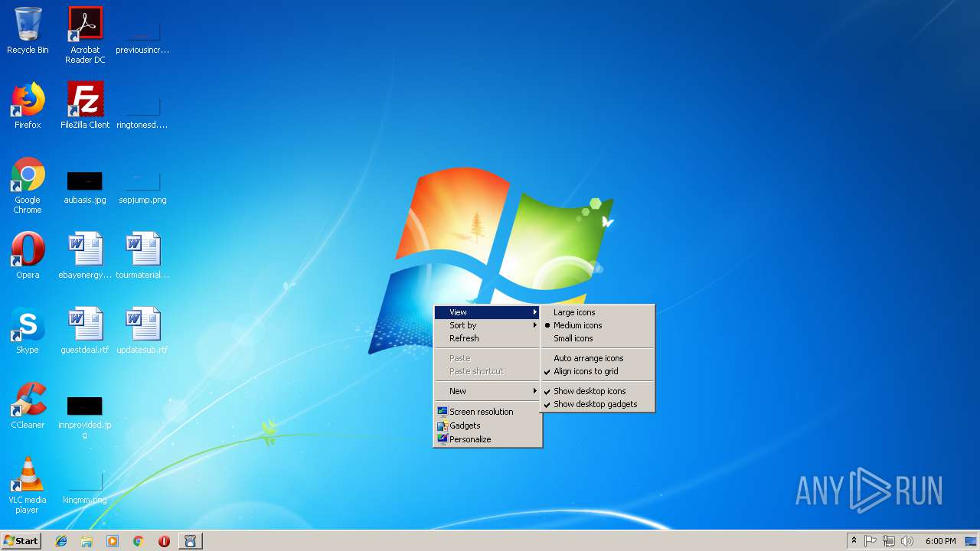Toggle Show desktop gadgets
980x551 pixels.
coord(597,404)
